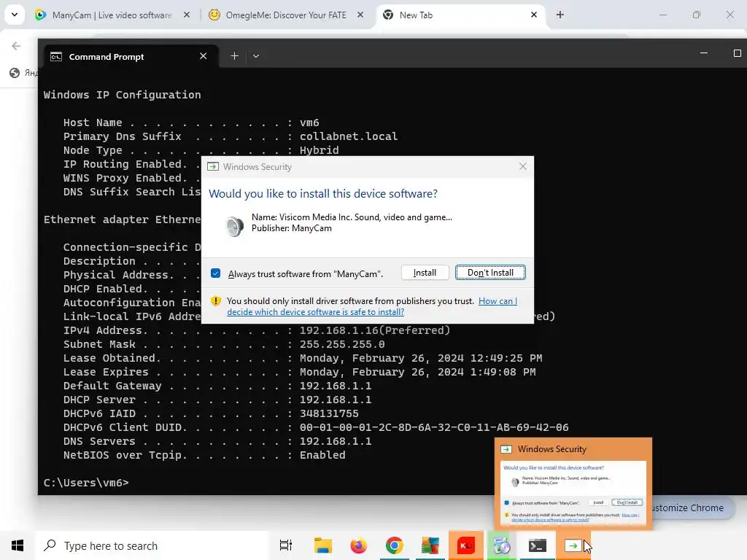The width and height of the screenshot is (747, 560).
Task: Click the Don't Install button
Action: point(490,273)
